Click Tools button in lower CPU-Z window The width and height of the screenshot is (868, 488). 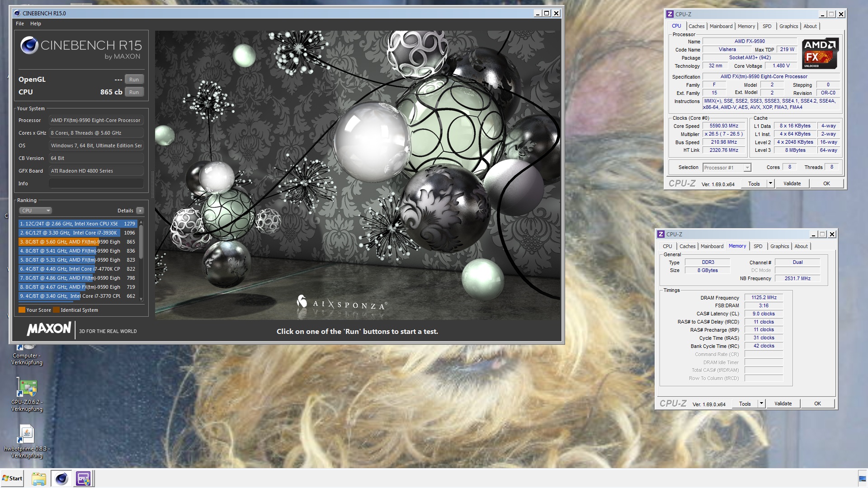point(745,404)
